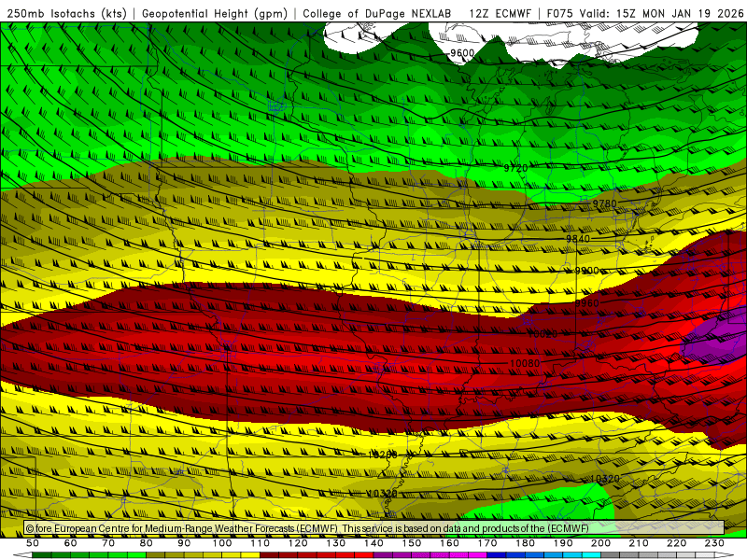Click the 10080 height contour label
Image resolution: width=747 pixels, height=560 pixels.
pyautogui.click(x=525, y=363)
